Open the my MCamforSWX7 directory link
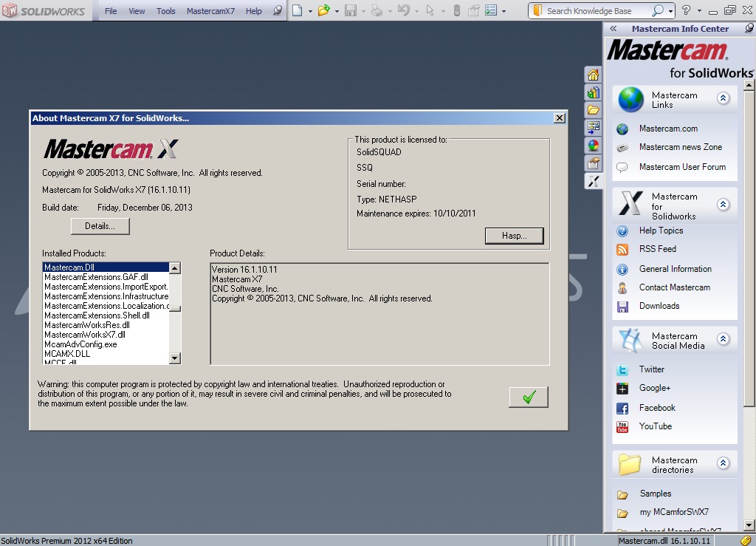 (x=674, y=512)
